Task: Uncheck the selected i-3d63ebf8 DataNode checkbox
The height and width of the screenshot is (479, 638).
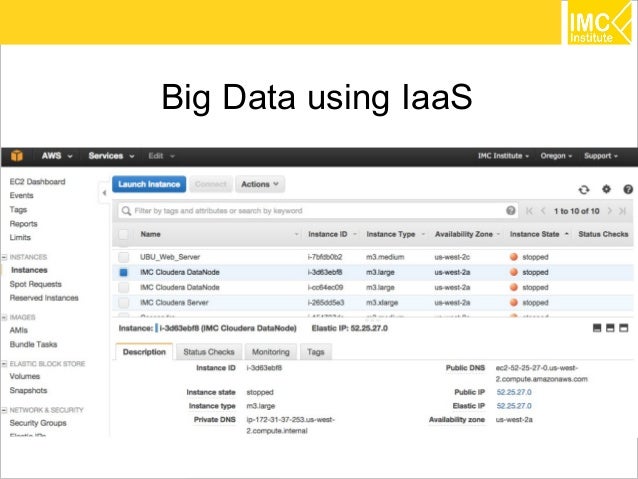Action: coord(123,272)
